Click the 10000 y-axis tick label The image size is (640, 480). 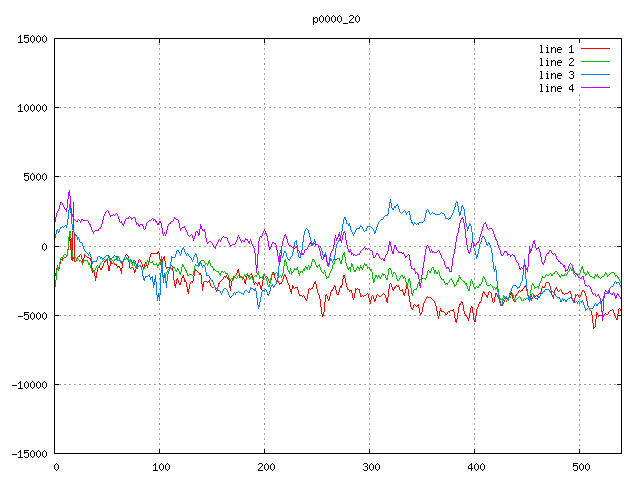pyautogui.click(x=32, y=108)
